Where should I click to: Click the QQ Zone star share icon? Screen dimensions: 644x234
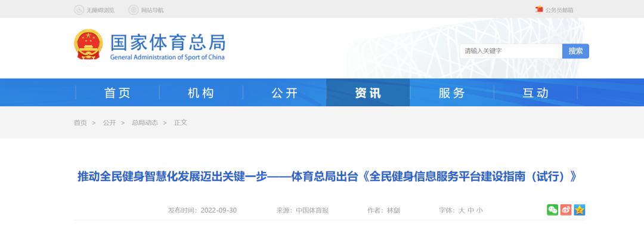(580, 210)
